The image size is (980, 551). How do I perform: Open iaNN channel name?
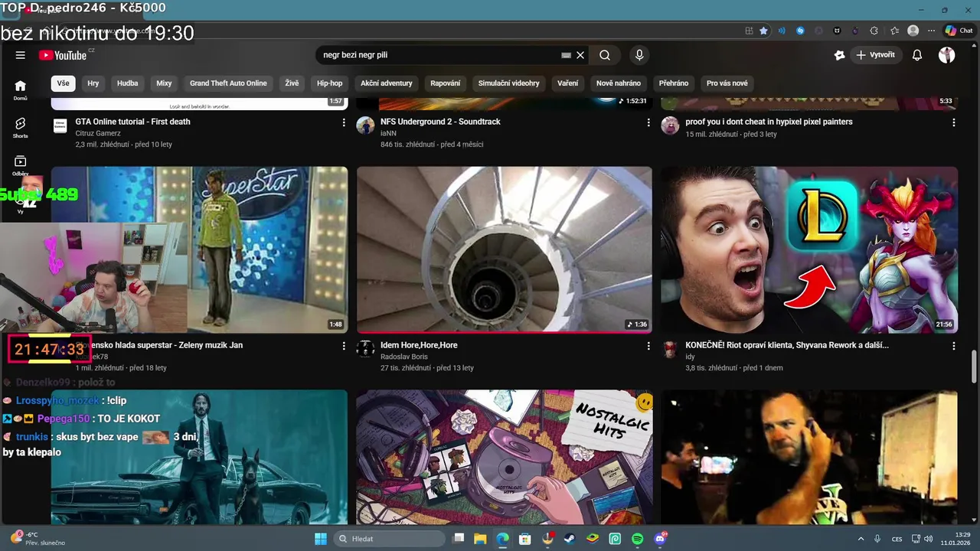tap(388, 133)
